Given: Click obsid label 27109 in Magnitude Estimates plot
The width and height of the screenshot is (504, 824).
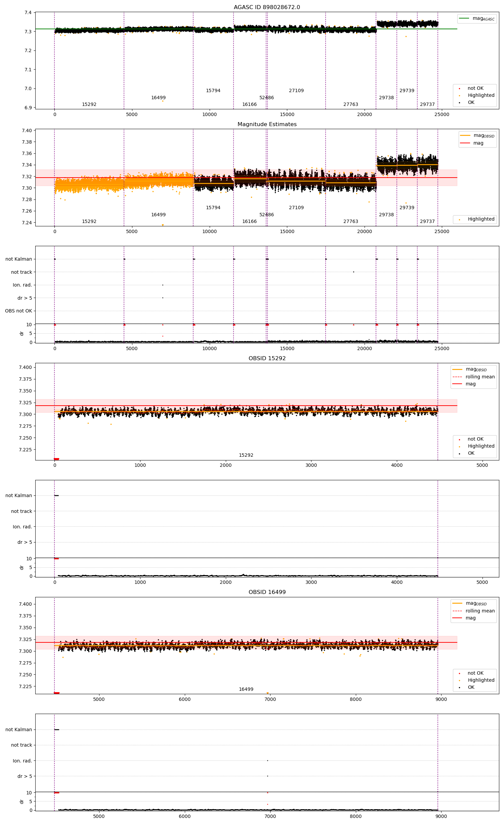Looking at the screenshot, I should (296, 208).
